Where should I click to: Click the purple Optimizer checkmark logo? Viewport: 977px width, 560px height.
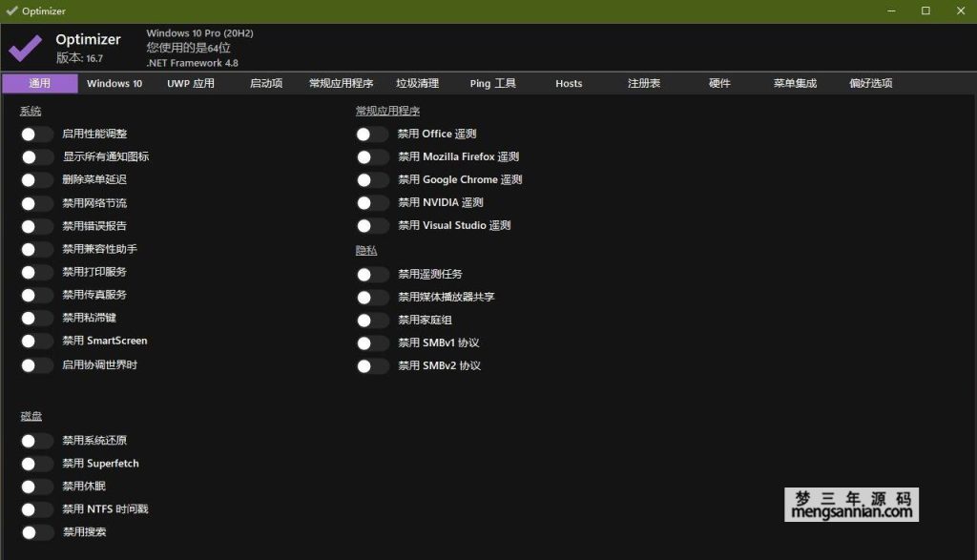25,48
